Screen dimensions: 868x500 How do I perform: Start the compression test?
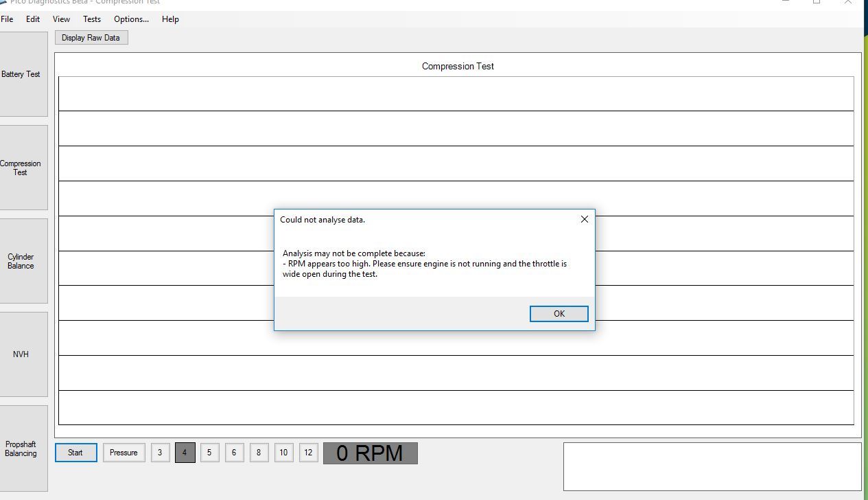pyautogui.click(x=75, y=453)
